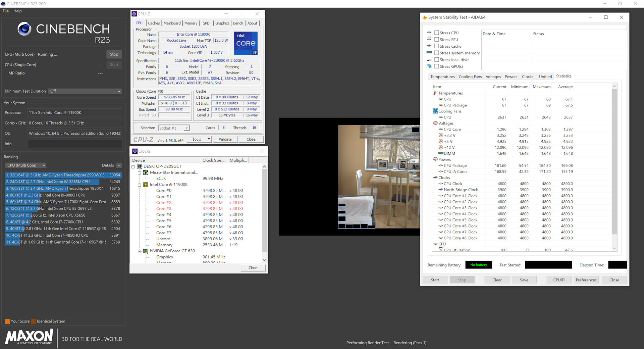Click the AIDA64 Start button
Viewport: 644px width, 349px height.
point(435,280)
